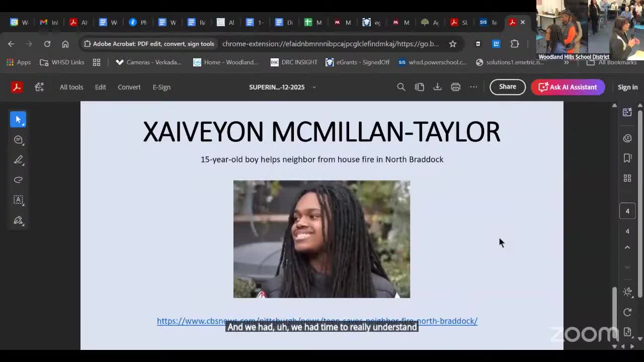
Task: Click the add comment tool icon
Action: pos(19,140)
